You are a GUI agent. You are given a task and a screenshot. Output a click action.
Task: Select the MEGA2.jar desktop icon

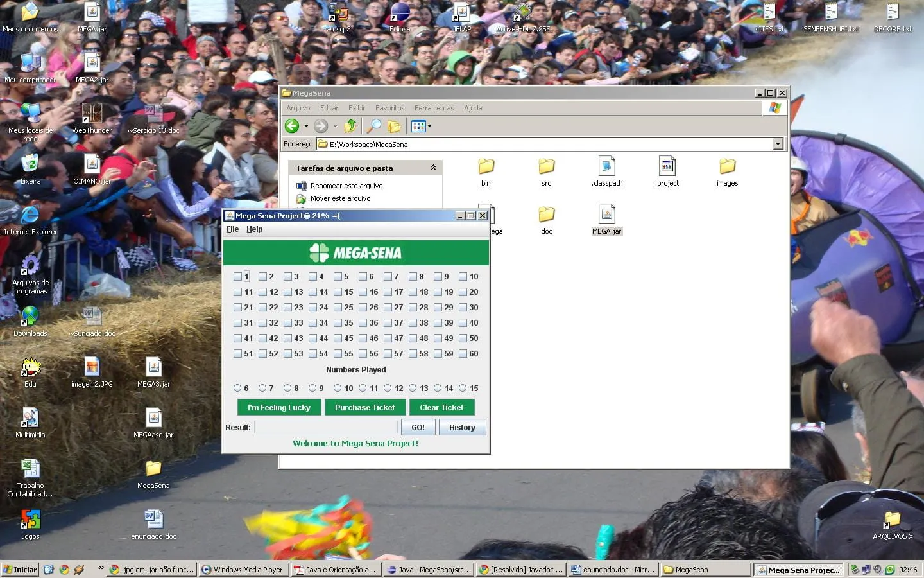92,69
